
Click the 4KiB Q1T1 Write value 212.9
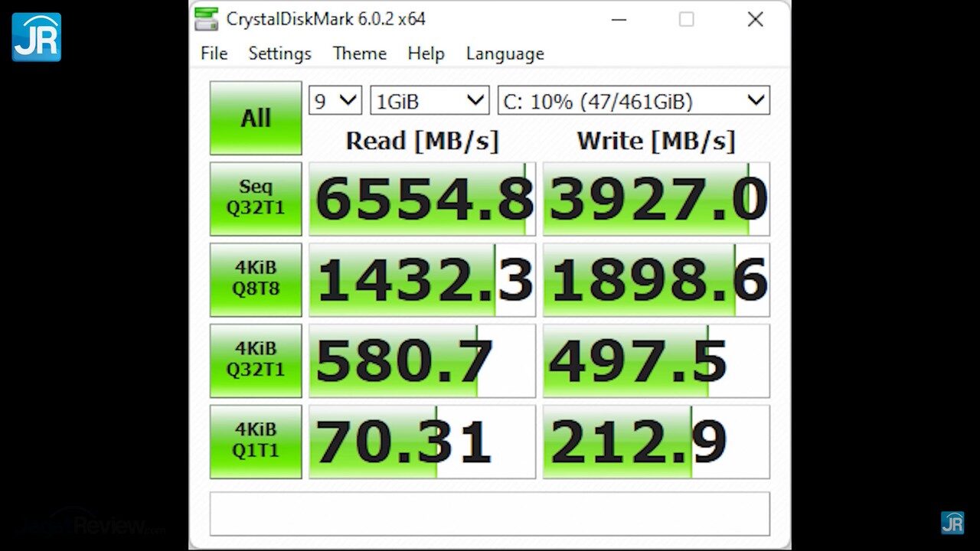pyautogui.click(x=655, y=440)
